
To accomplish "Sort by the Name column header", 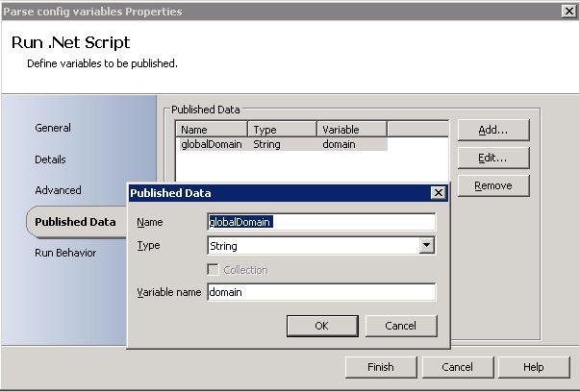I will (212, 130).
